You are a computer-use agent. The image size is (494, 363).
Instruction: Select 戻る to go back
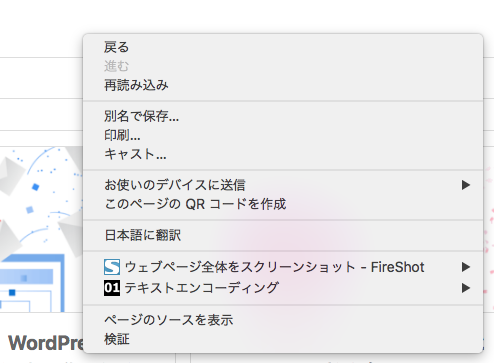283,47
